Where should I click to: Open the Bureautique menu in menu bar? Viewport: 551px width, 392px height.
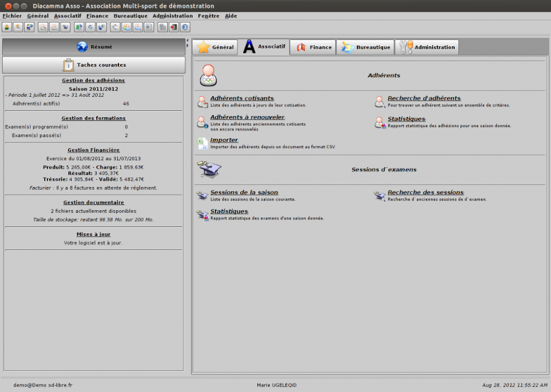130,16
